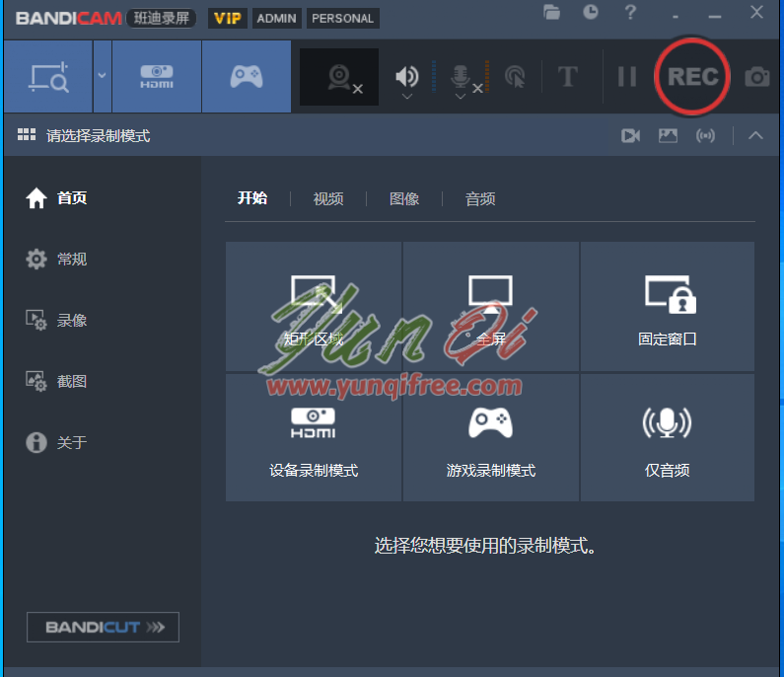
Task: Open the audio broadcast signal icon
Action: pos(705,135)
